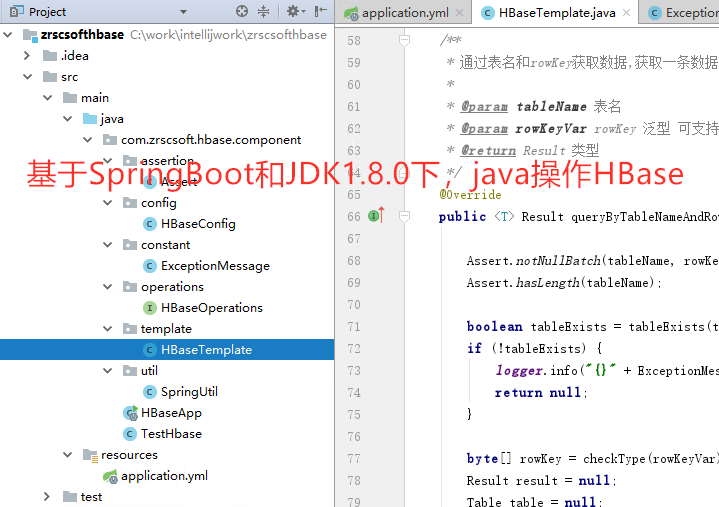The height and width of the screenshot is (507, 719).
Task: Click the tableExists variable on line 71
Action: tap(569, 327)
